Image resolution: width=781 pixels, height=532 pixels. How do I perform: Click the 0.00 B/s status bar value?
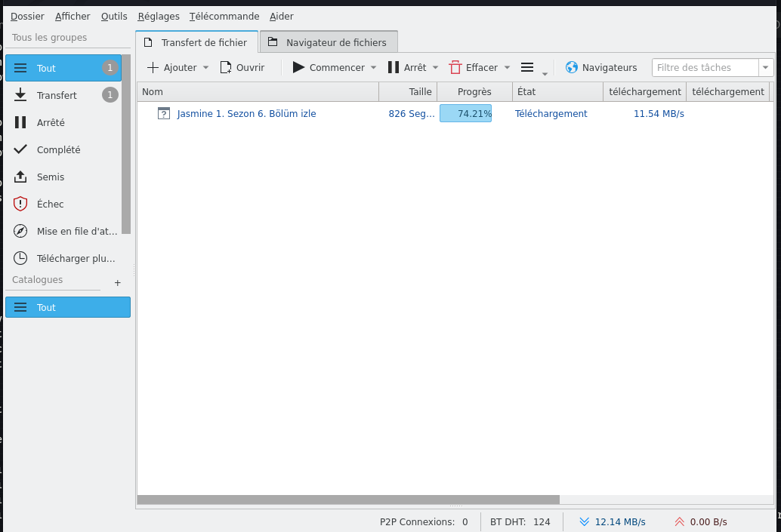[x=708, y=521]
